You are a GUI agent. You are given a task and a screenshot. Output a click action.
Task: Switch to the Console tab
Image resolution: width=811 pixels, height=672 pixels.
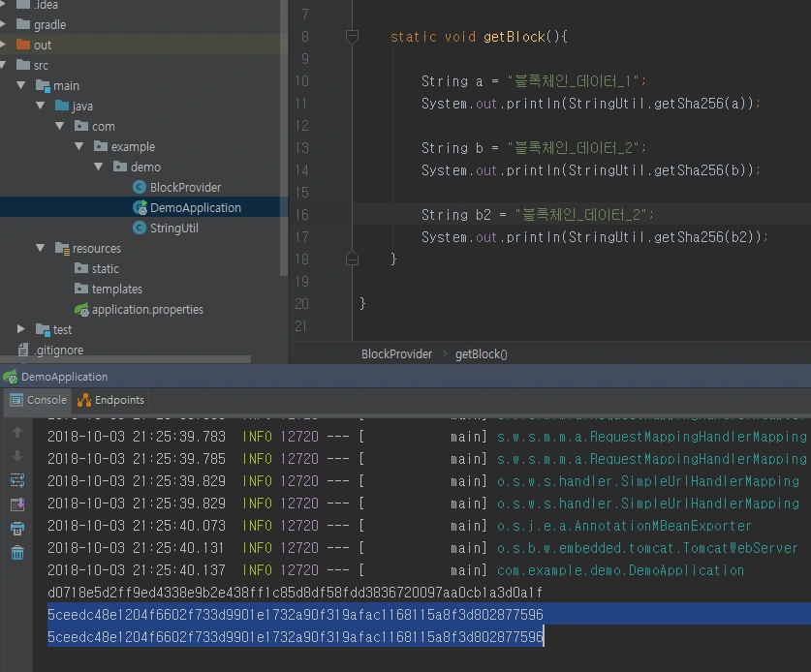pos(39,400)
